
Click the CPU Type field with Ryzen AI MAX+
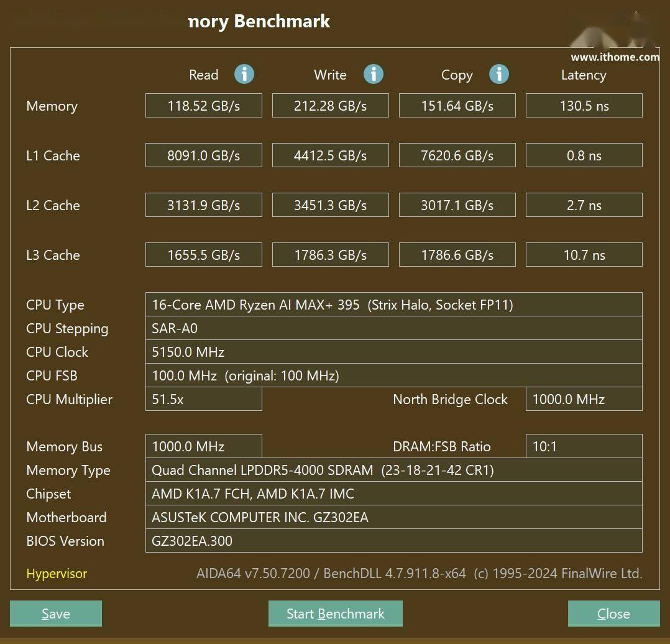[393, 305]
